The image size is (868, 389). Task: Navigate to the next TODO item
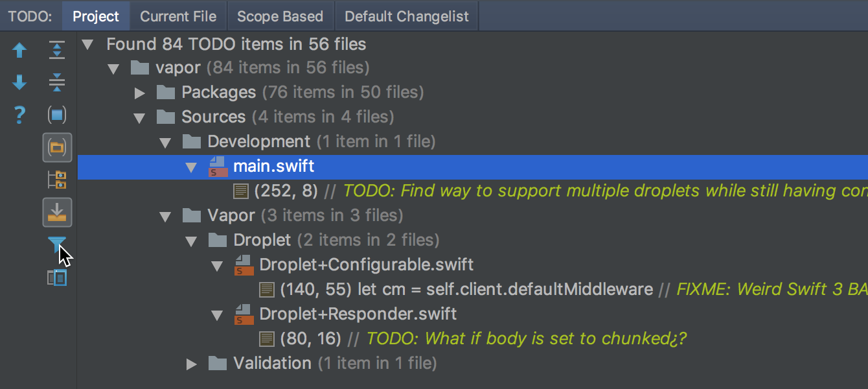[19, 83]
